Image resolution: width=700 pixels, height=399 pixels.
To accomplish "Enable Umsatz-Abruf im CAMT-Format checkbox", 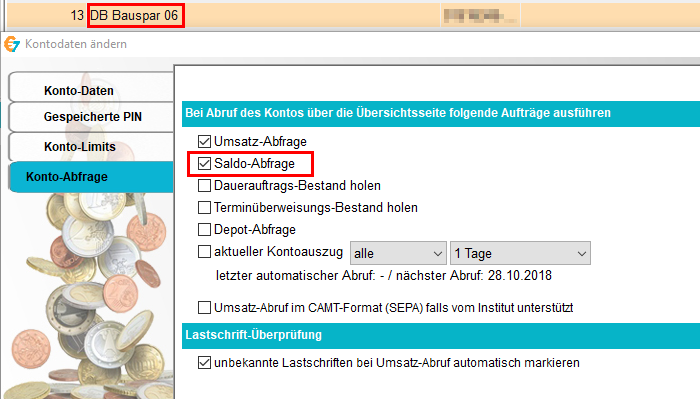I will coord(204,308).
